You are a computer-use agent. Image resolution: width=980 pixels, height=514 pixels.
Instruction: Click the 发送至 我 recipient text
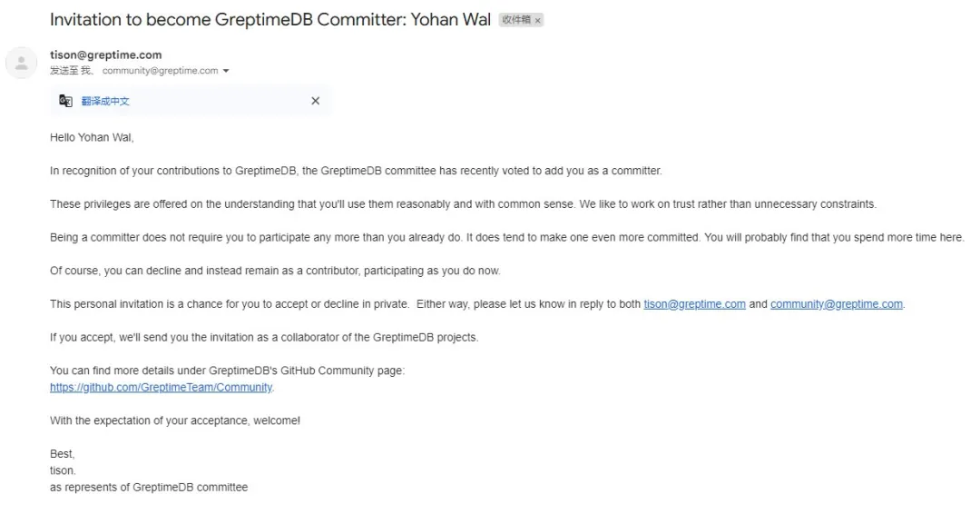point(71,71)
